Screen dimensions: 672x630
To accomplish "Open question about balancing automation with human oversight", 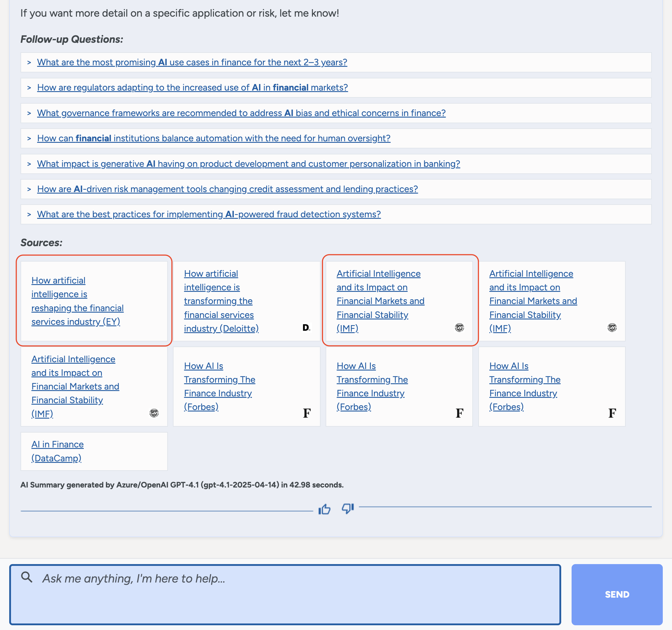I will [214, 138].
